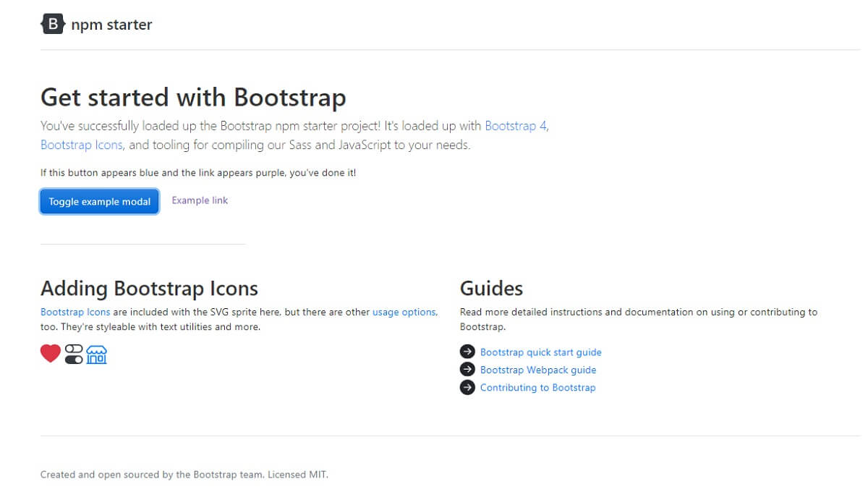Open Bootstrap Icons link under Adding Bootstrap Icons

pyautogui.click(x=75, y=312)
